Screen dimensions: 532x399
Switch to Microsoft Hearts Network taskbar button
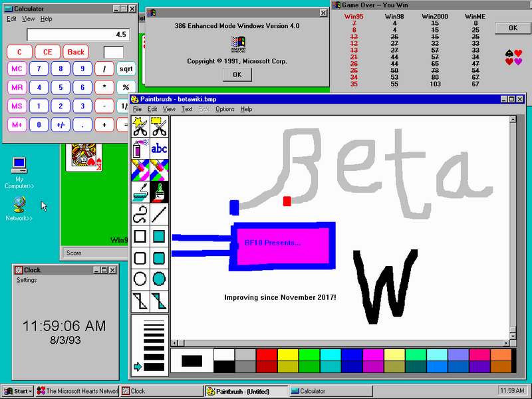(77, 391)
